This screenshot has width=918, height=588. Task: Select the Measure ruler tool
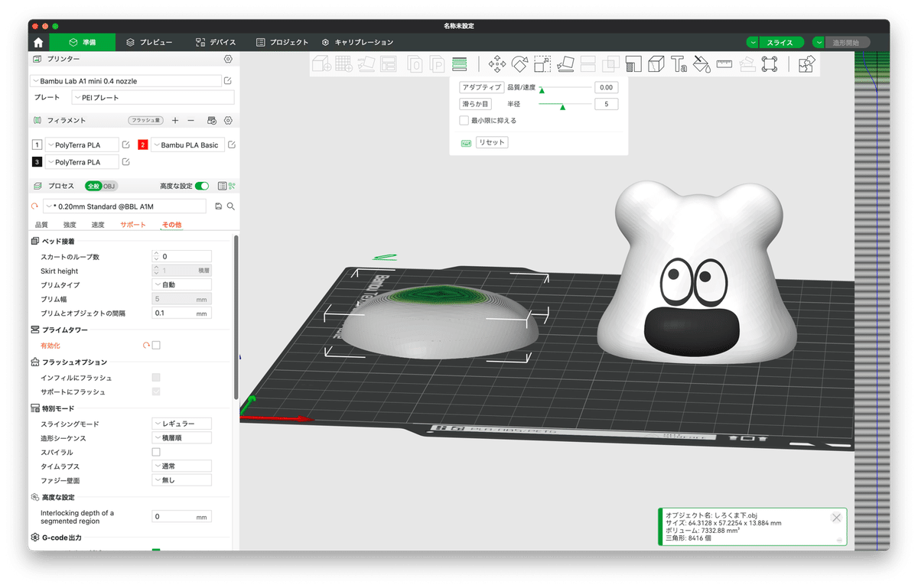point(724,64)
